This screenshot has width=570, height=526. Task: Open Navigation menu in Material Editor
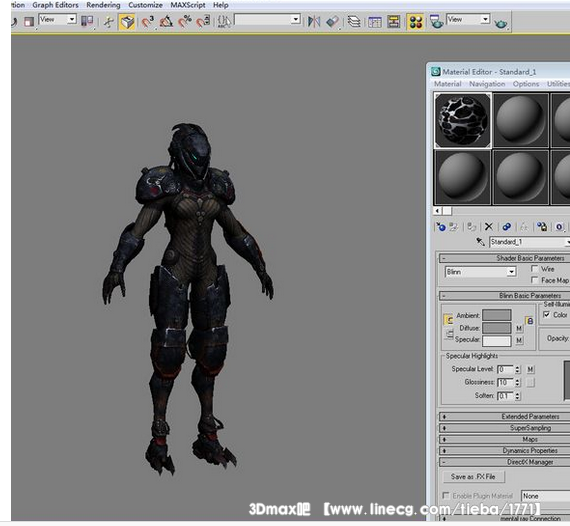487,84
